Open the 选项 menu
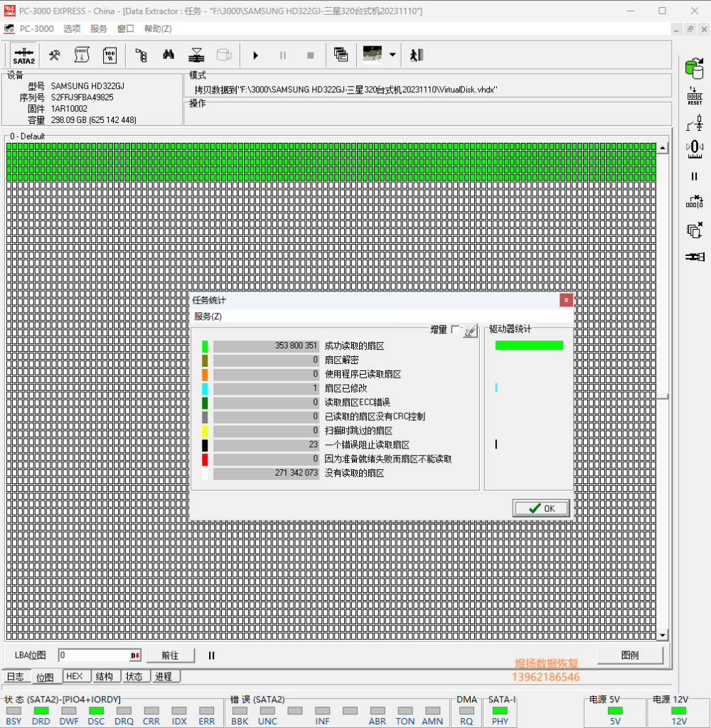This screenshot has height=728, width=711. pyautogui.click(x=72, y=28)
